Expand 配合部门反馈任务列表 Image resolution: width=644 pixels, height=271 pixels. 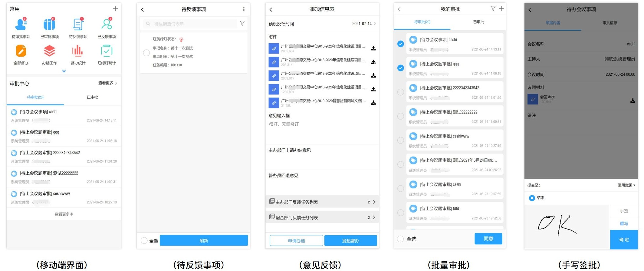[x=322, y=217]
